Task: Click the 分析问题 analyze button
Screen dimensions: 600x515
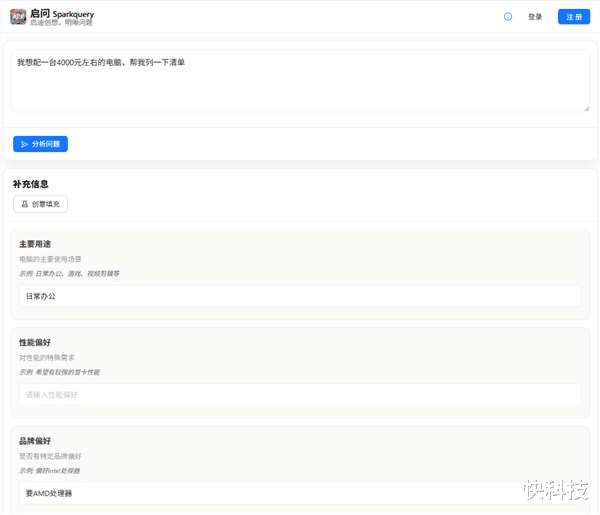Action: [41, 144]
